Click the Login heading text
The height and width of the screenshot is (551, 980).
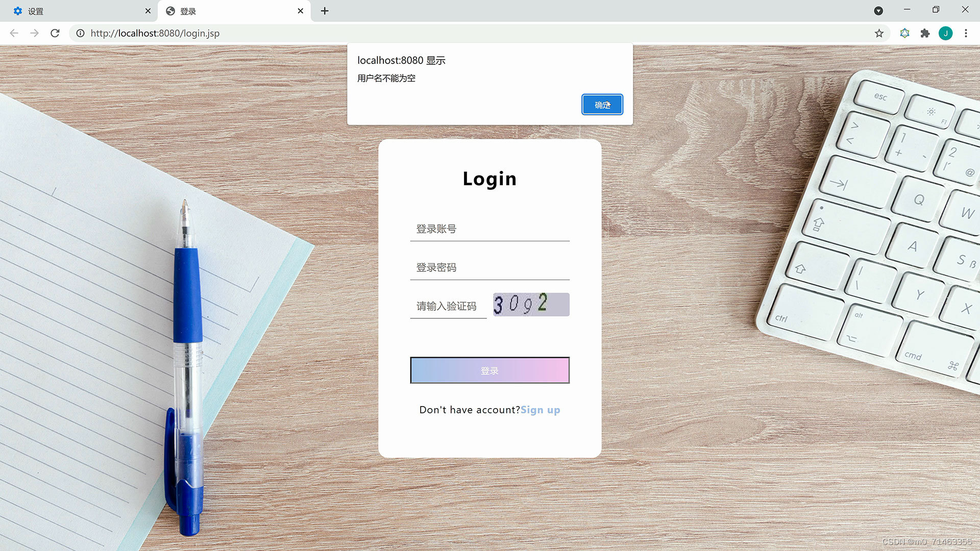(489, 179)
